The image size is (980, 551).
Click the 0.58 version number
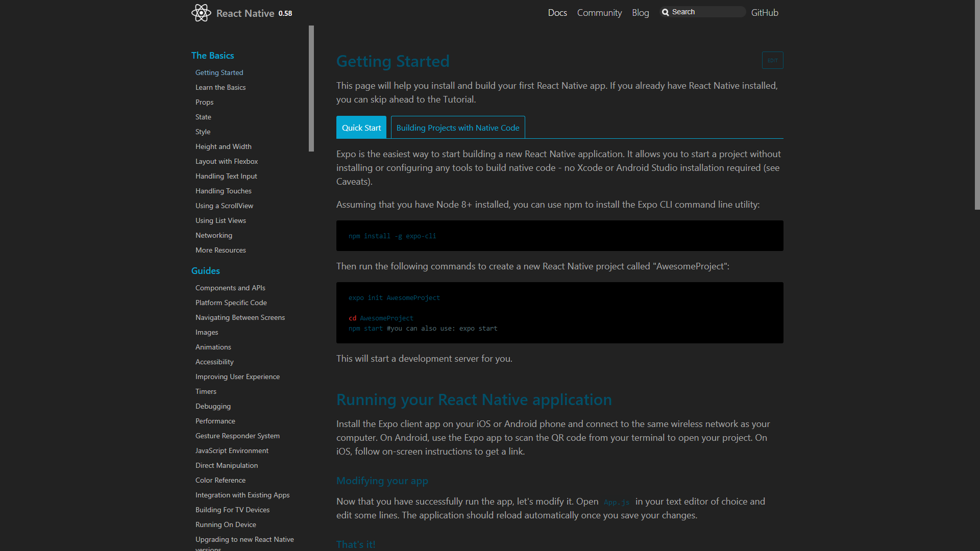tap(285, 14)
